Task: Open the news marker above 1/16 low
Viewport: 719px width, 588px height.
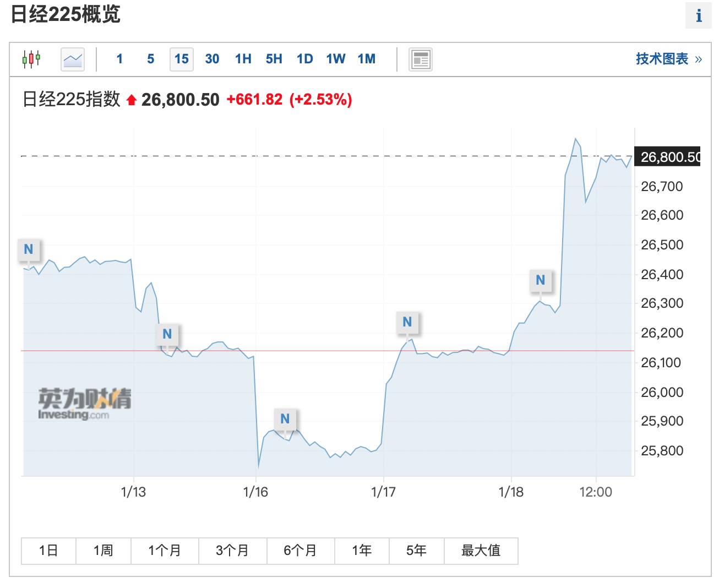Action: click(285, 419)
